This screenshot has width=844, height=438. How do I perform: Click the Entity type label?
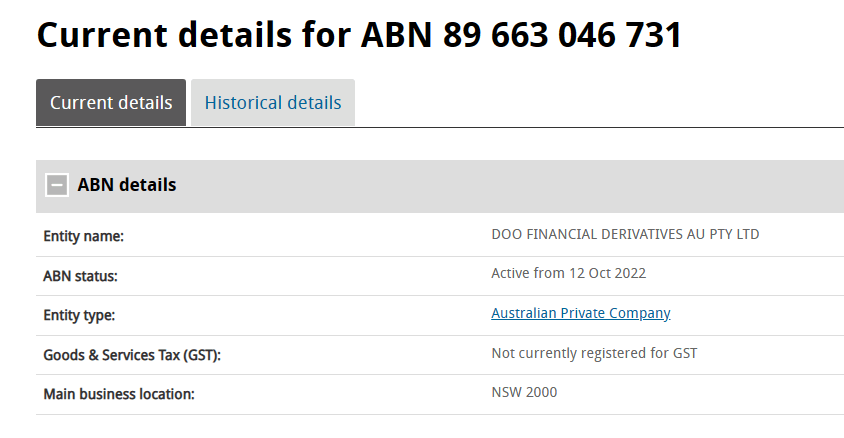(79, 315)
